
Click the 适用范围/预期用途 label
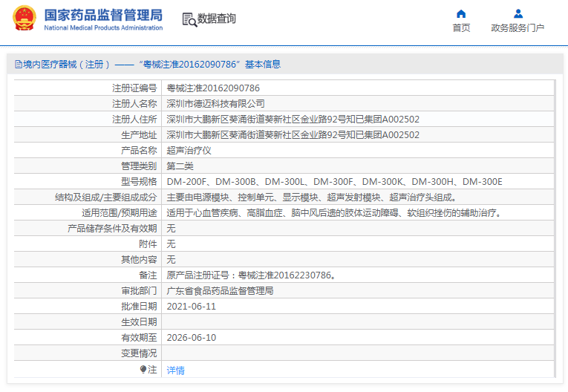(x=120, y=212)
